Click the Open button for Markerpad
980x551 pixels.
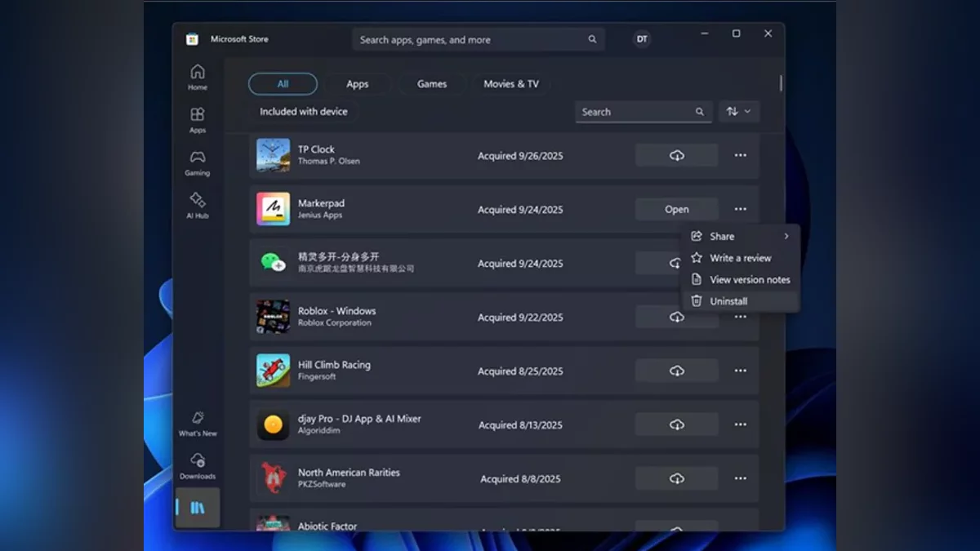[x=676, y=209]
